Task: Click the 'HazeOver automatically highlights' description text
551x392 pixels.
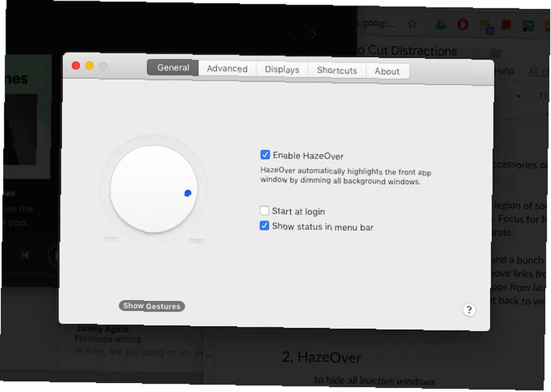Action: [x=345, y=176]
